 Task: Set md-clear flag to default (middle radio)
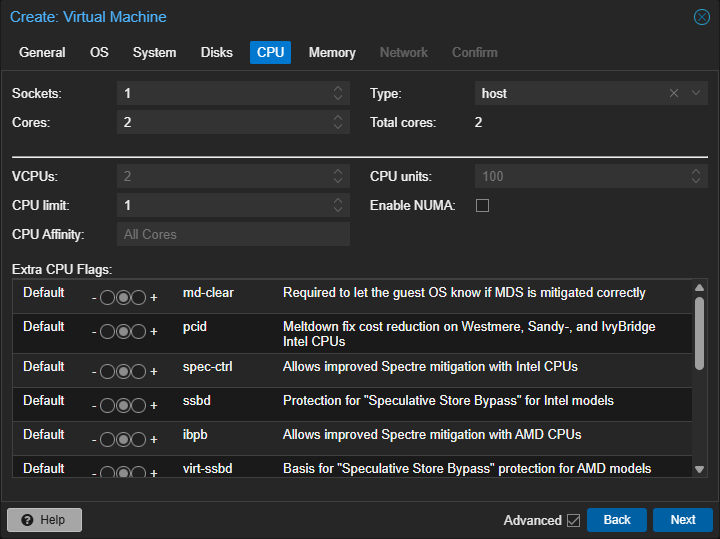(x=123, y=298)
